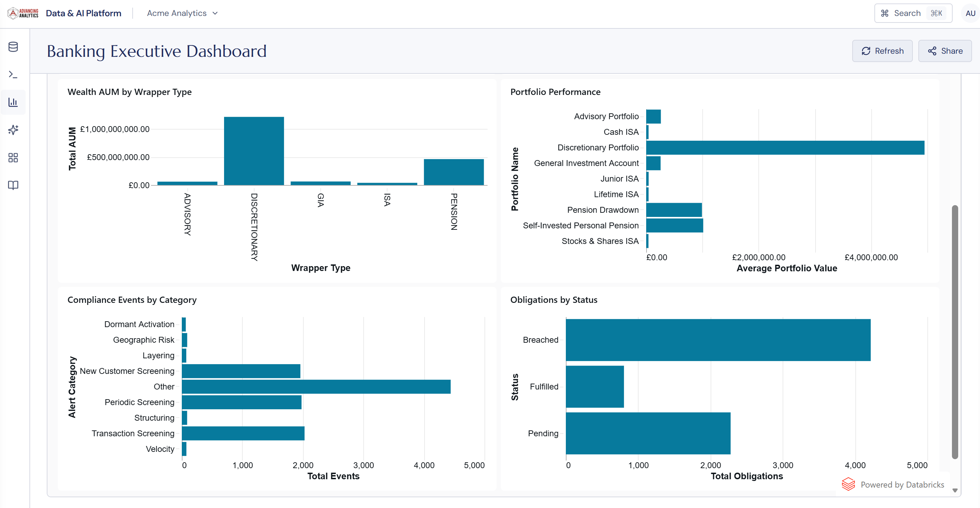
Task: Select the Other bar in Compliance Events chart
Action: tap(316, 386)
